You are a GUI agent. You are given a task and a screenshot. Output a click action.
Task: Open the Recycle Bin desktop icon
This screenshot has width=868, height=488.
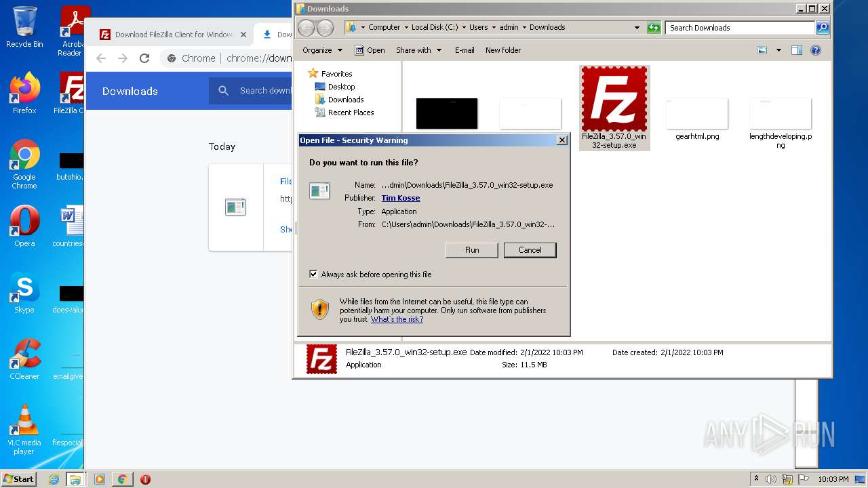tap(24, 27)
